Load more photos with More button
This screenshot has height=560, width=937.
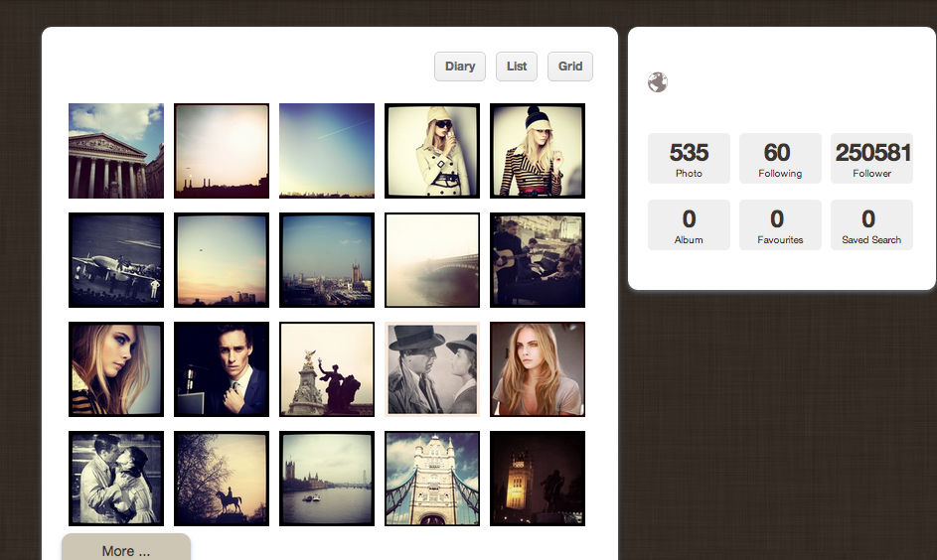126,547
